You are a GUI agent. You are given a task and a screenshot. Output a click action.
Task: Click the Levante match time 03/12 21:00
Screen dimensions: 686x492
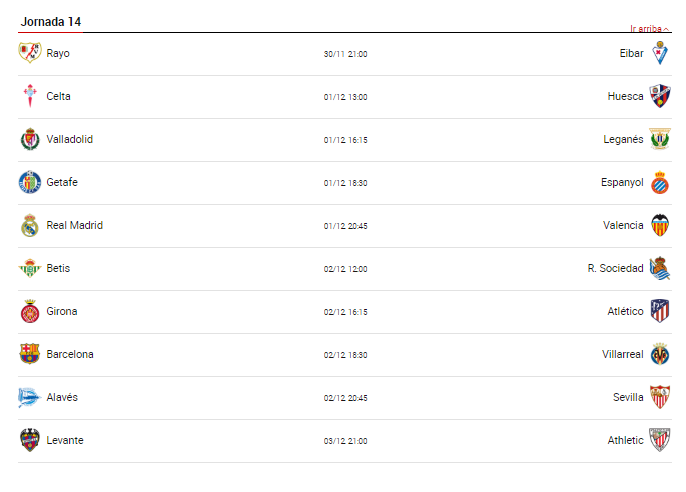[345, 440]
